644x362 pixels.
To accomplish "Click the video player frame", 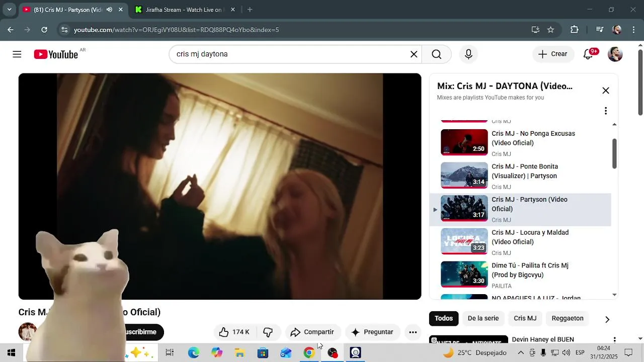I will (x=220, y=187).
